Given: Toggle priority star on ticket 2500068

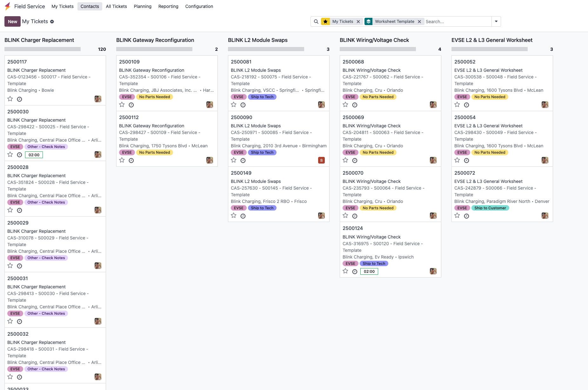Looking at the screenshot, I should pos(345,104).
